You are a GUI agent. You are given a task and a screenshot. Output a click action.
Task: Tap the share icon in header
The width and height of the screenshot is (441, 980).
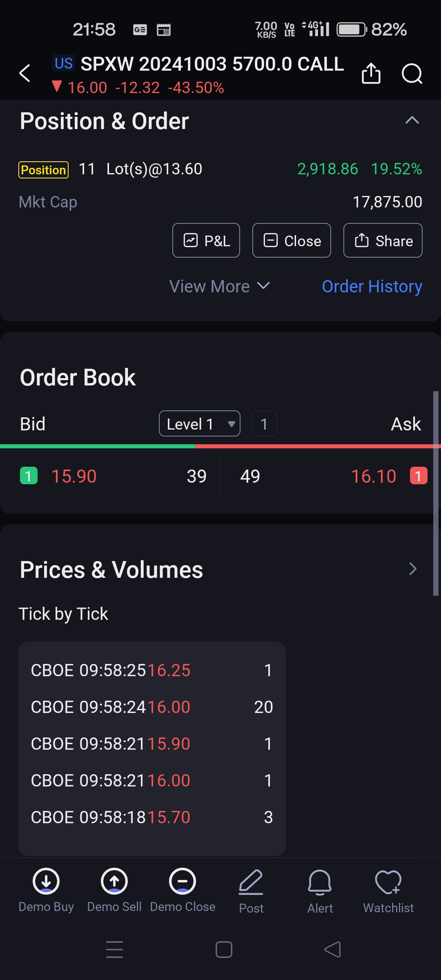pyautogui.click(x=371, y=73)
